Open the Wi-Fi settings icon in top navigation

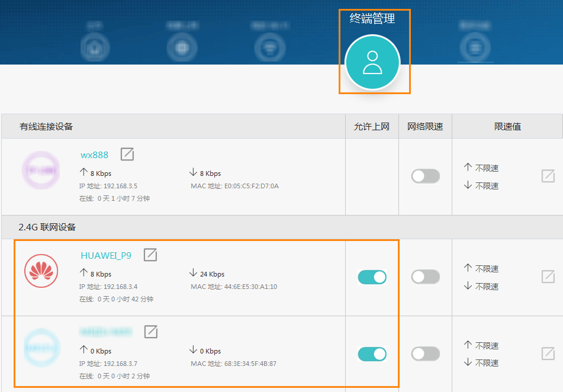[x=270, y=47]
